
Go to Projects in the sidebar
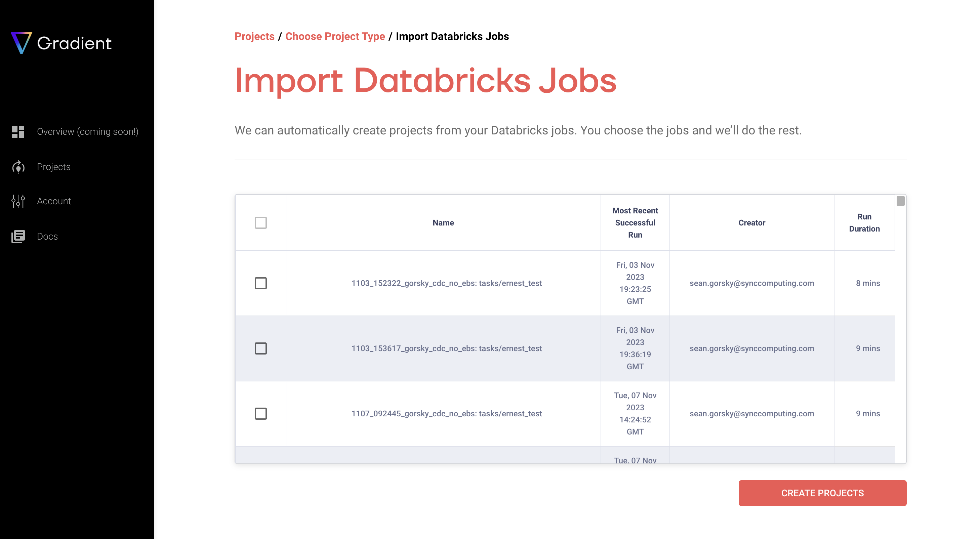click(x=54, y=167)
